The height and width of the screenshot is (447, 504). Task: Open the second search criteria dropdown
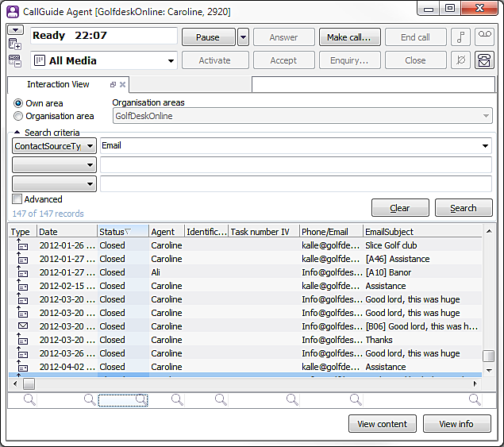pos(54,165)
